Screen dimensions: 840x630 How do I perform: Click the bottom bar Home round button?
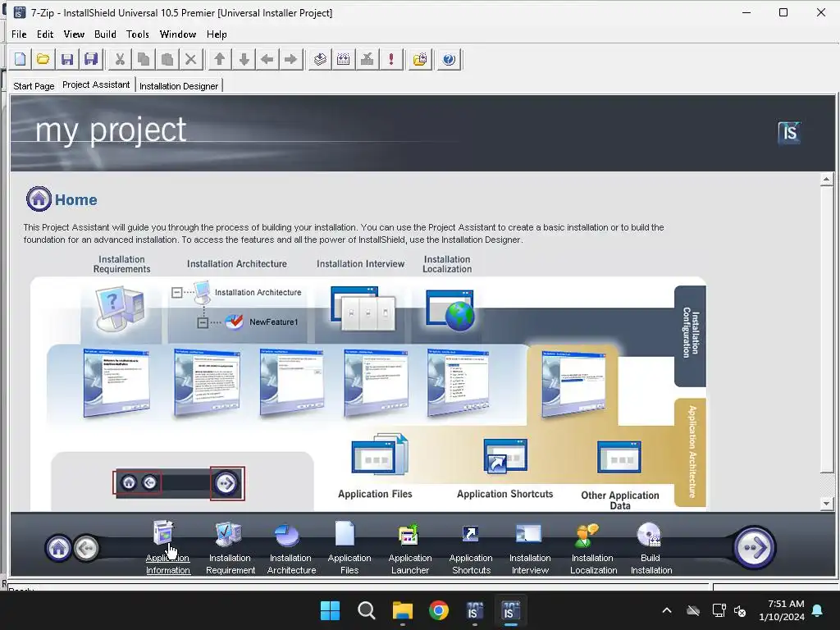[58, 547]
